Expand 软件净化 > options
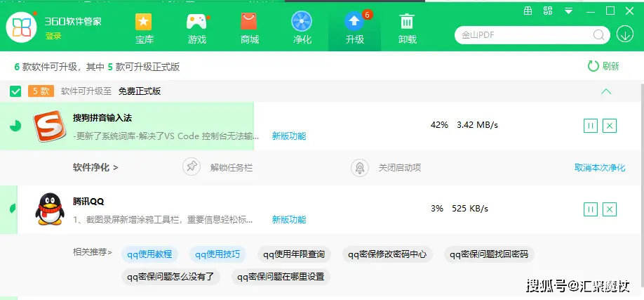 click(95, 167)
